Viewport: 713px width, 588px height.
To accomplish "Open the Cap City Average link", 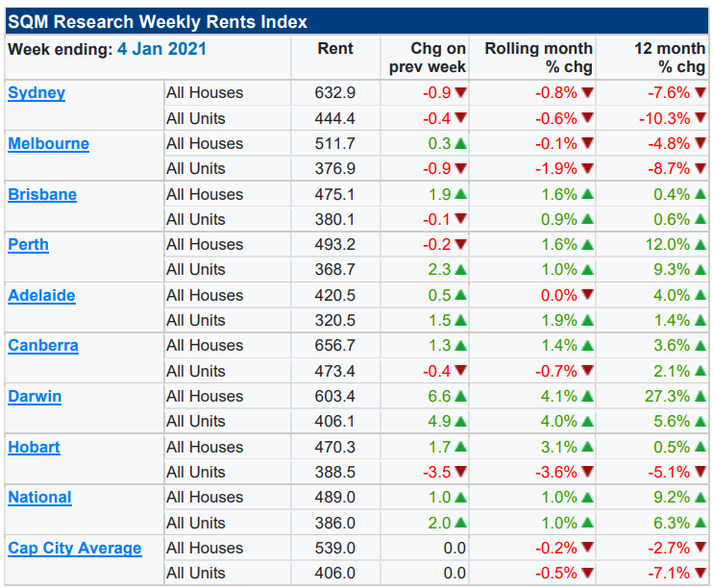I will coord(75,549).
